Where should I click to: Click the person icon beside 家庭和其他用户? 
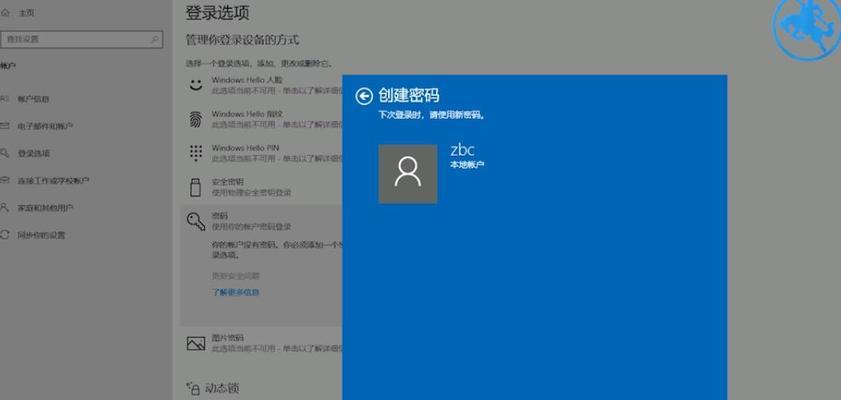(5, 207)
